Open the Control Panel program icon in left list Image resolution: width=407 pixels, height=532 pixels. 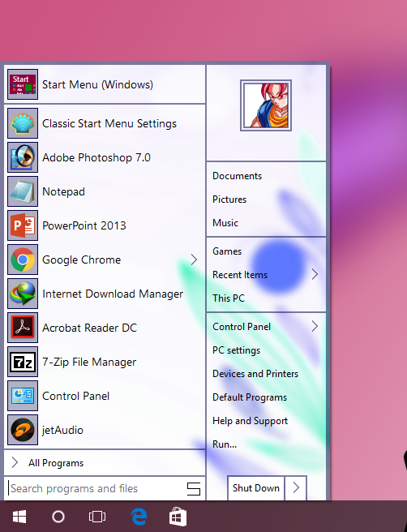click(x=23, y=396)
